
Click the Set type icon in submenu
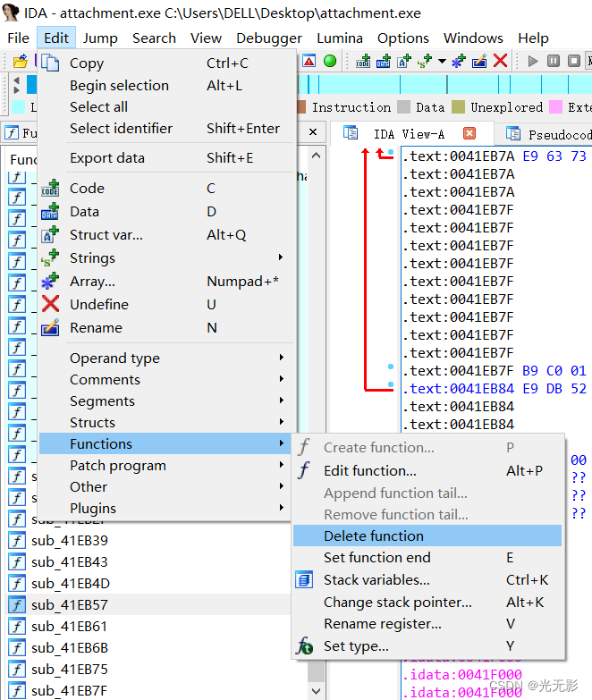304,645
